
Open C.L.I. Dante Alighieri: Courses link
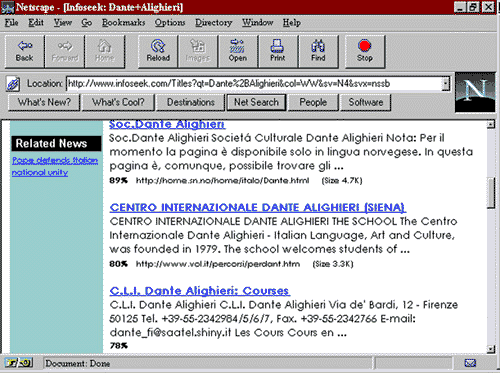[x=200, y=291]
